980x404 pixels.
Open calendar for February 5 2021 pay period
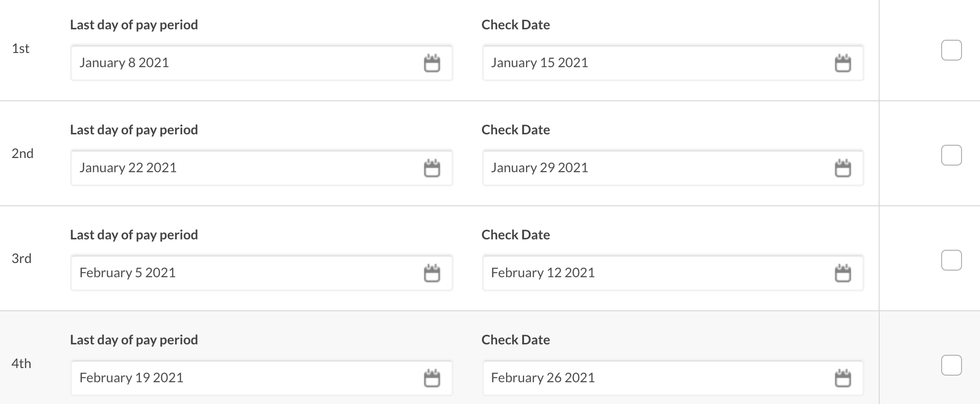(x=432, y=273)
